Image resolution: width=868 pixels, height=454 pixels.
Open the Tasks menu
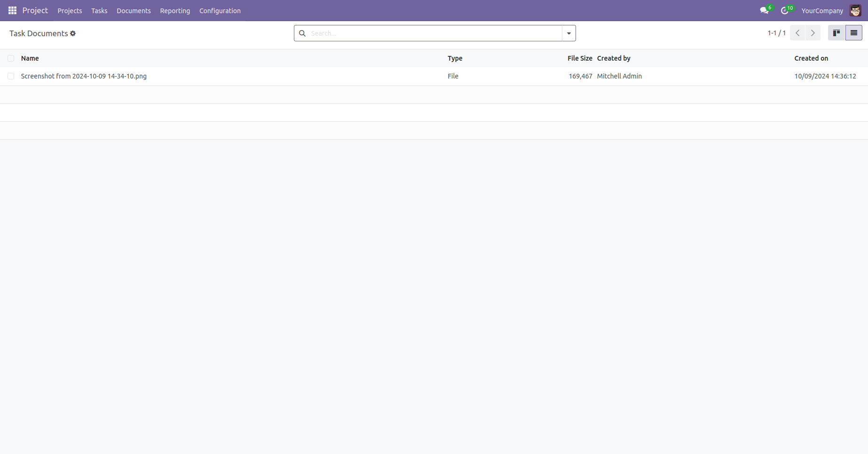(x=99, y=10)
